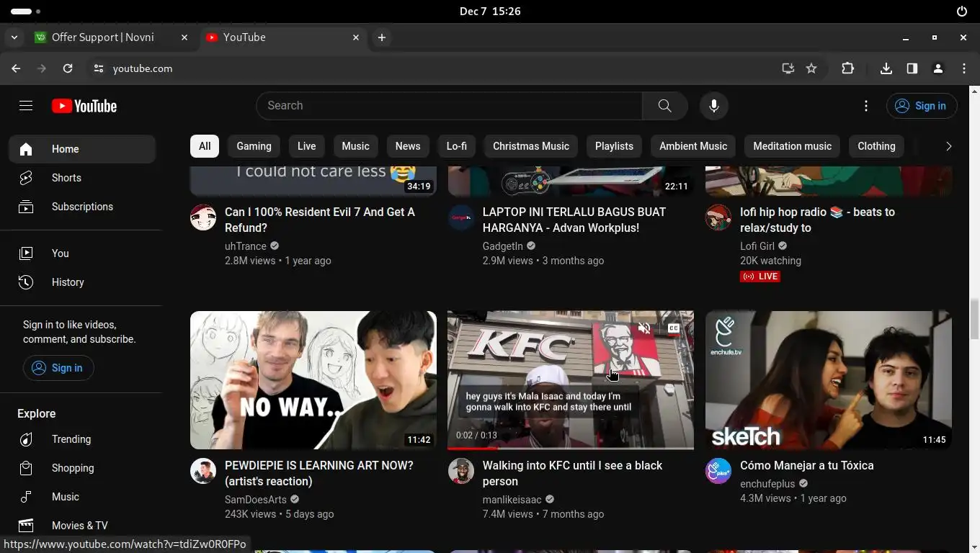Open Shopping under Explore
Image resolution: width=980 pixels, height=553 pixels.
82,468
